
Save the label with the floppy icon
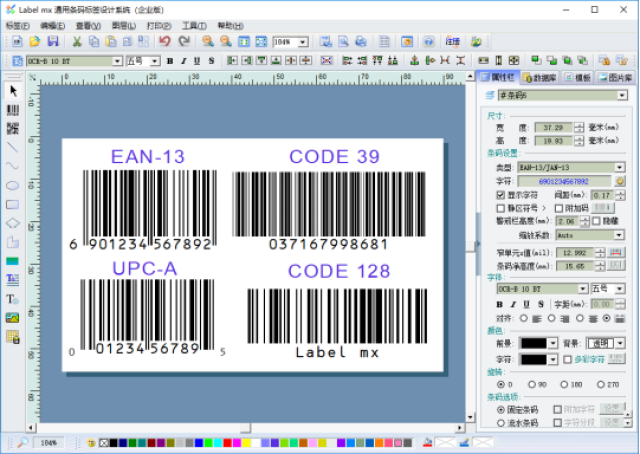53,41
